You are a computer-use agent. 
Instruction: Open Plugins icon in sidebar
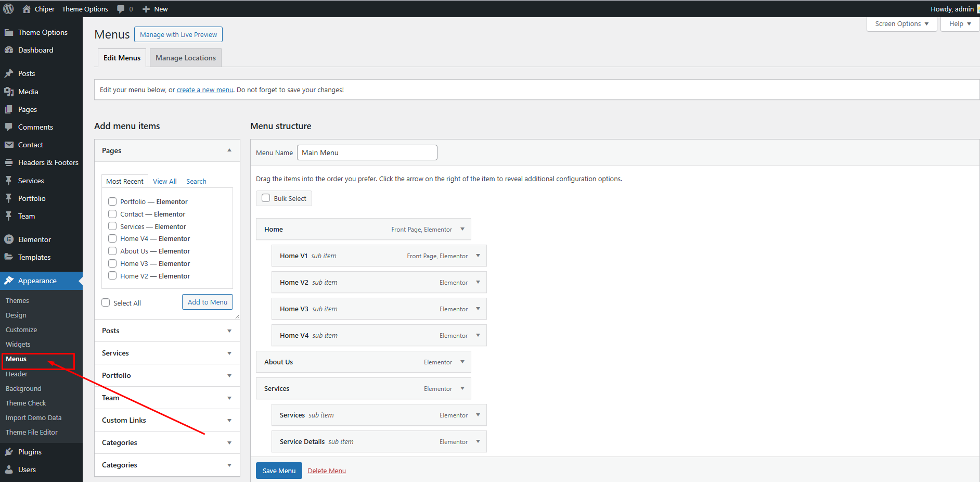[9, 452]
